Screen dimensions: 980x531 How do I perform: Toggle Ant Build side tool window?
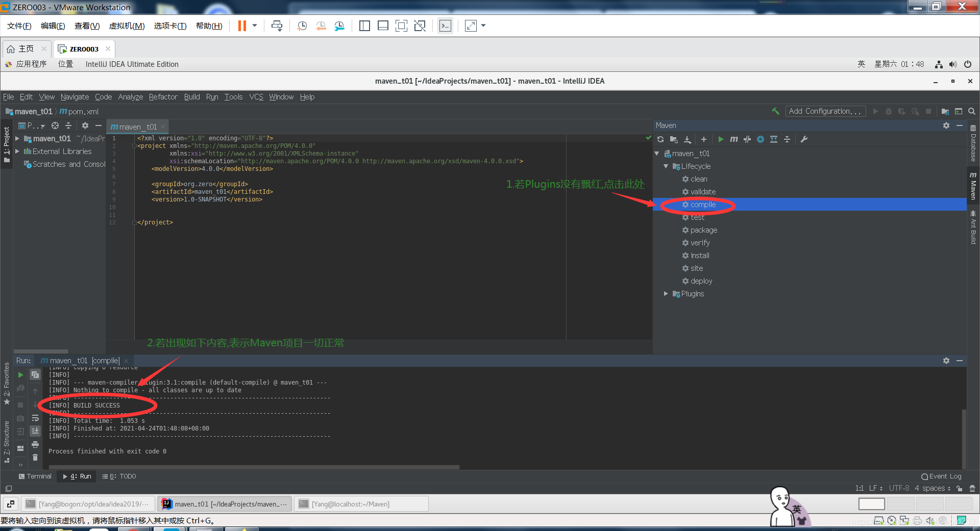pyautogui.click(x=973, y=227)
